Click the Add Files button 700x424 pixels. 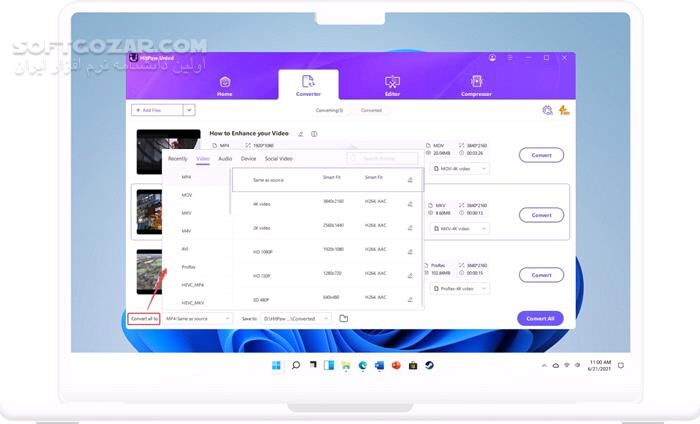click(157, 110)
